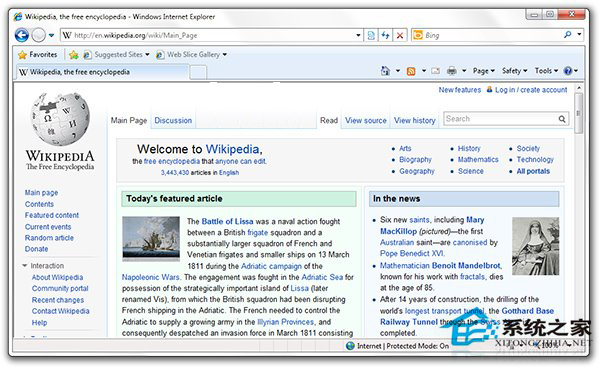
Task: Open the Mary MacKillop portrait thumbnail
Action: point(535,246)
